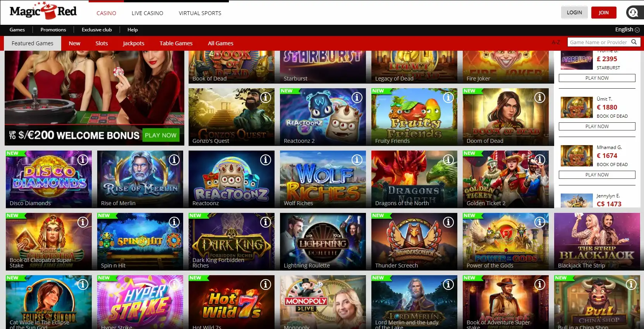Switch to the Slots tab
The image size is (644, 329).
101,43
